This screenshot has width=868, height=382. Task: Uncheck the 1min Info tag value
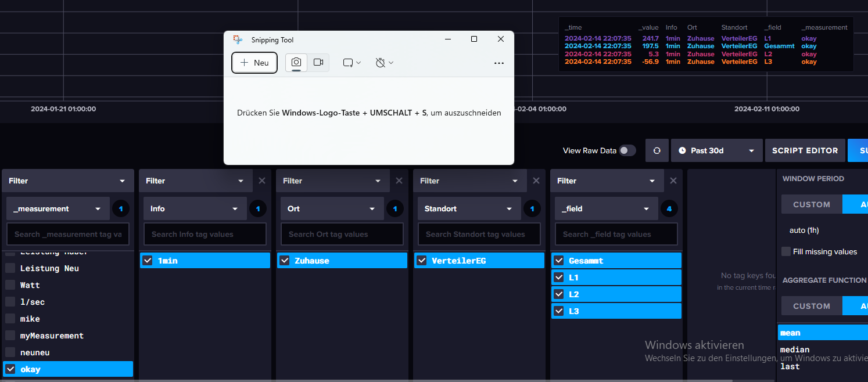coord(148,261)
